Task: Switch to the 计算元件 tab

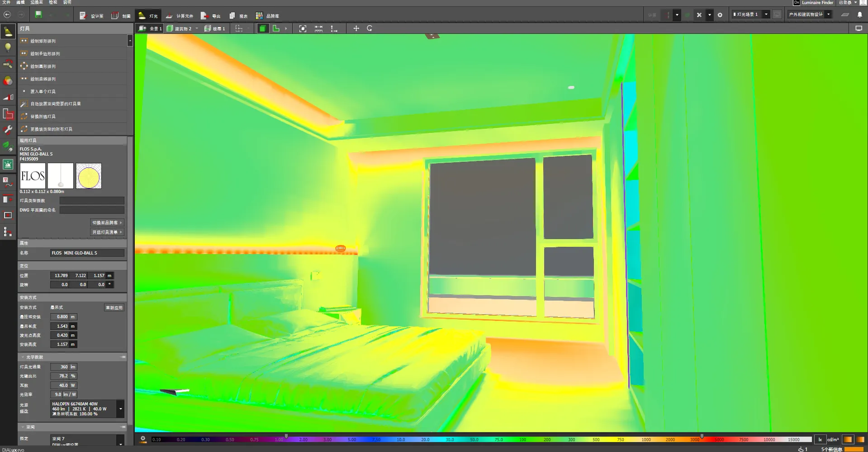Action: pos(180,16)
